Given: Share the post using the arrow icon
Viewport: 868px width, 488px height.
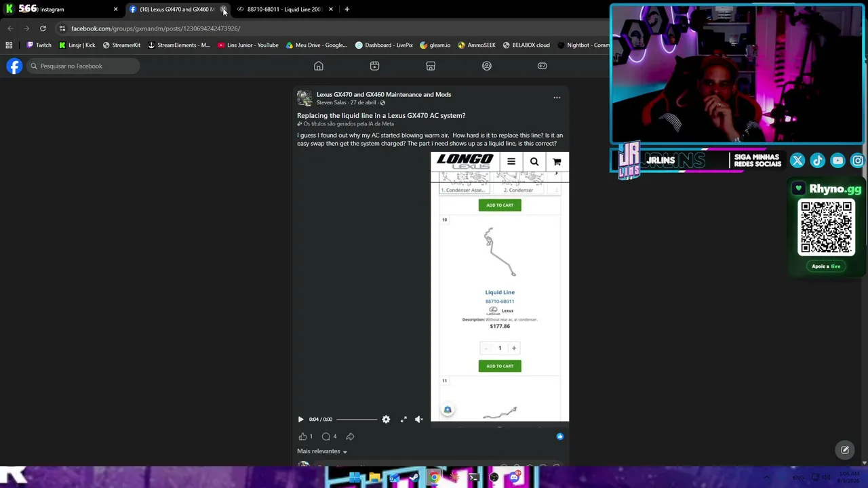Looking at the screenshot, I should coord(350,436).
